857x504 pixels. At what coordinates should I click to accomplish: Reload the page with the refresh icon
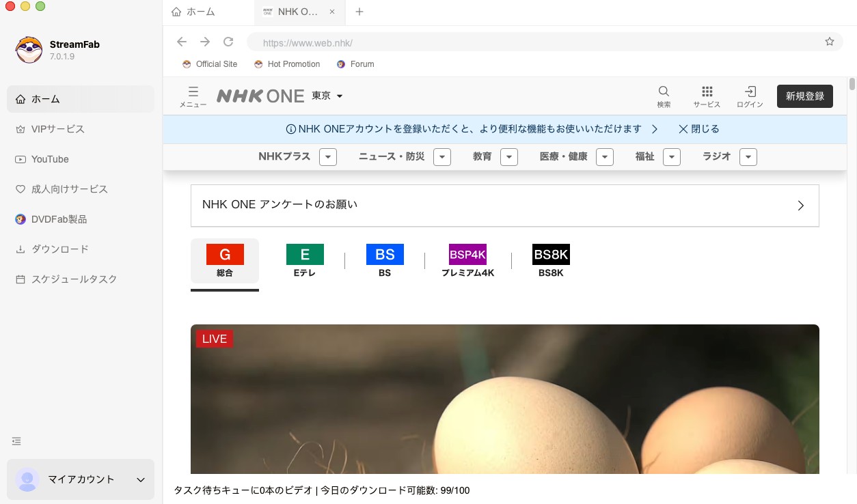pyautogui.click(x=228, y=42)
